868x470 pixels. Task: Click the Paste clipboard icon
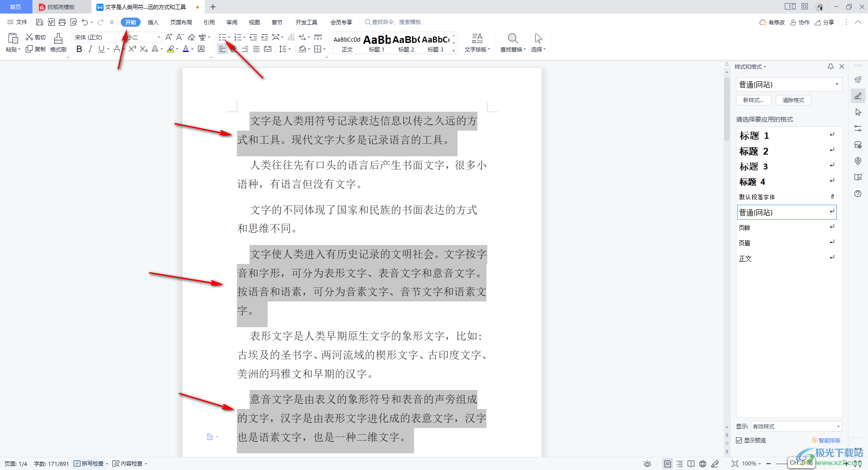pyautogui.click(x=13, y=38)
